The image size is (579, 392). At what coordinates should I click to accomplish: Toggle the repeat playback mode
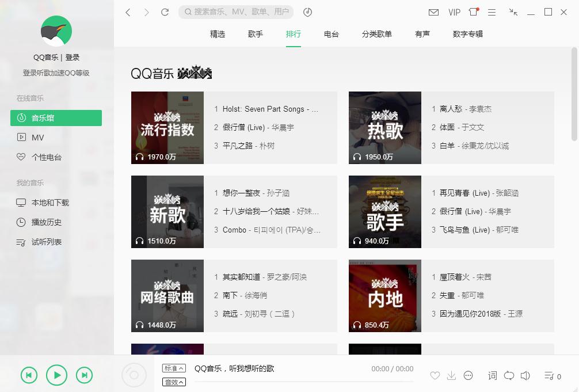pos(509,375)
